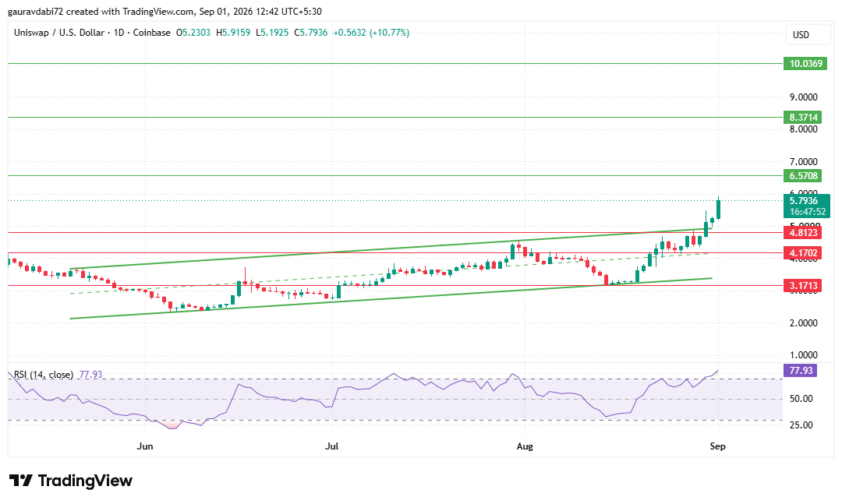Click the 7.0000 price axis tick
The height and width of the screenshot is (504, 842).
click(803, 161)
